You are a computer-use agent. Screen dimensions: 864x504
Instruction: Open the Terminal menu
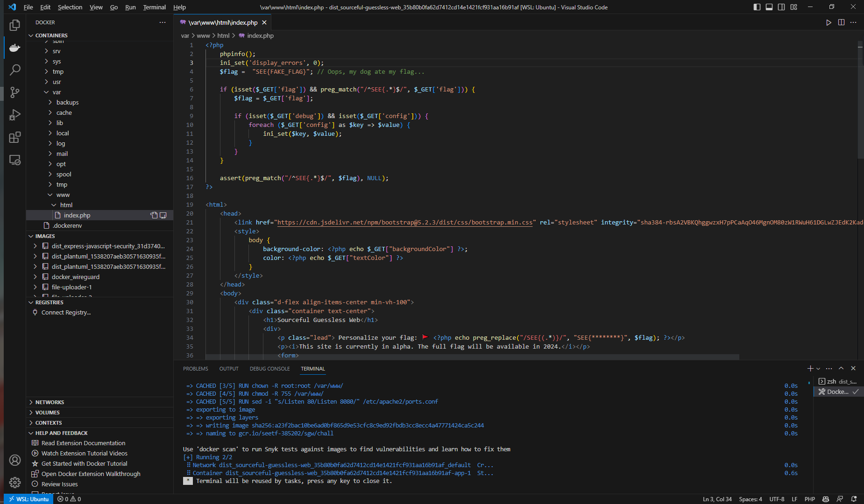click(155, 7)
